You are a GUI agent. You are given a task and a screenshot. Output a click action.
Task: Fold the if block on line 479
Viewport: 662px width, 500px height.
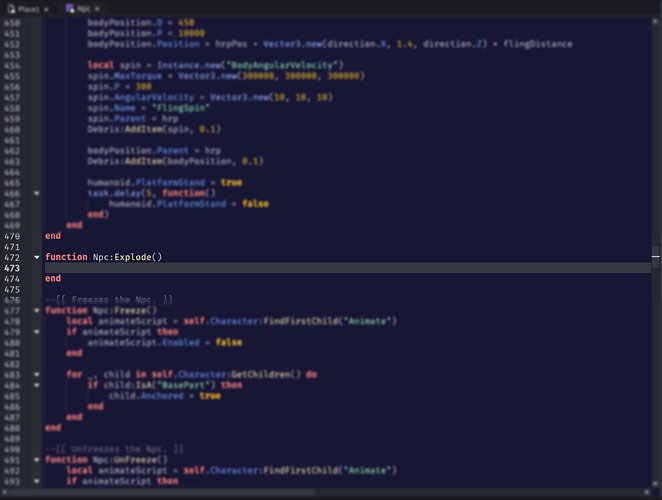point(37,332)
